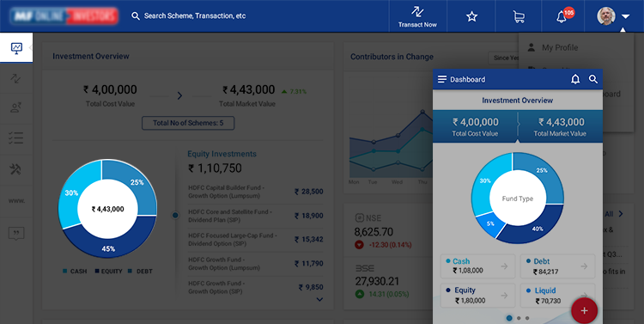Collapse the left sidebar chevron
644x324 pixels.
click(30, 47)
